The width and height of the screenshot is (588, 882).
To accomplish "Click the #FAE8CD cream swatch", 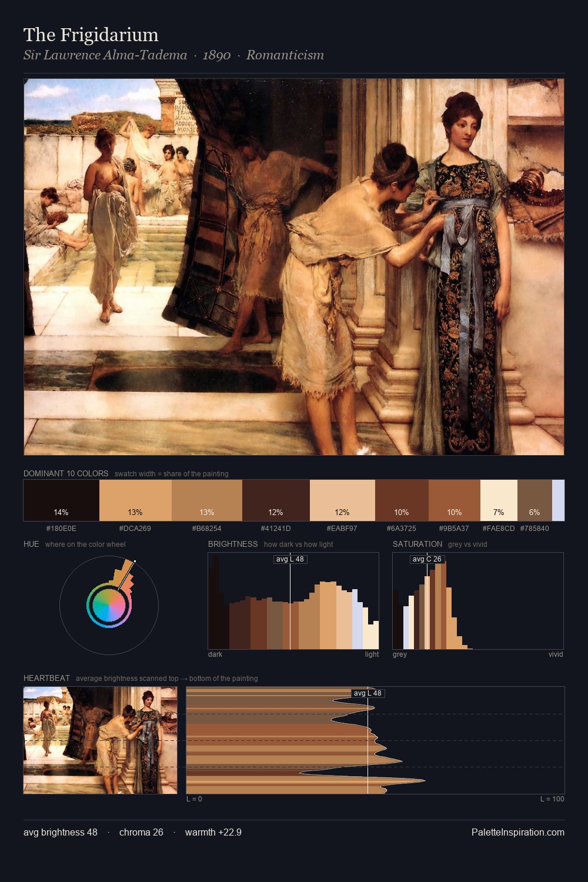I will 499,500.
